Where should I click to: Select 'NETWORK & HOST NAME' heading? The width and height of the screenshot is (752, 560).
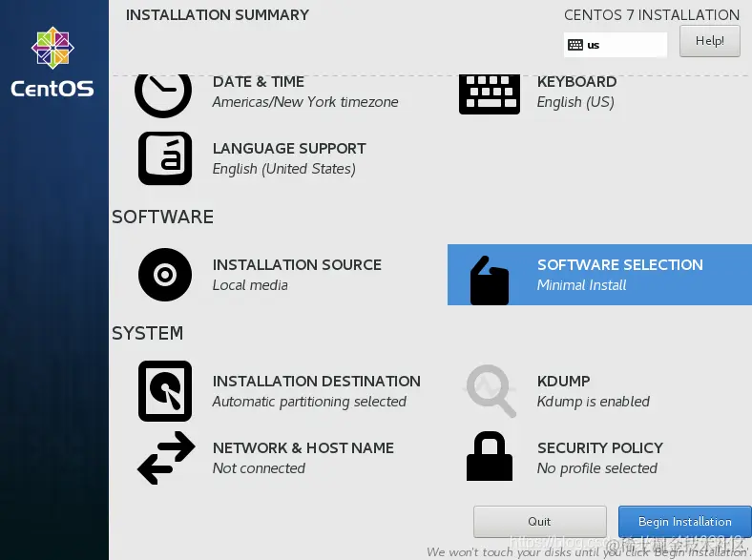[303, 448]
